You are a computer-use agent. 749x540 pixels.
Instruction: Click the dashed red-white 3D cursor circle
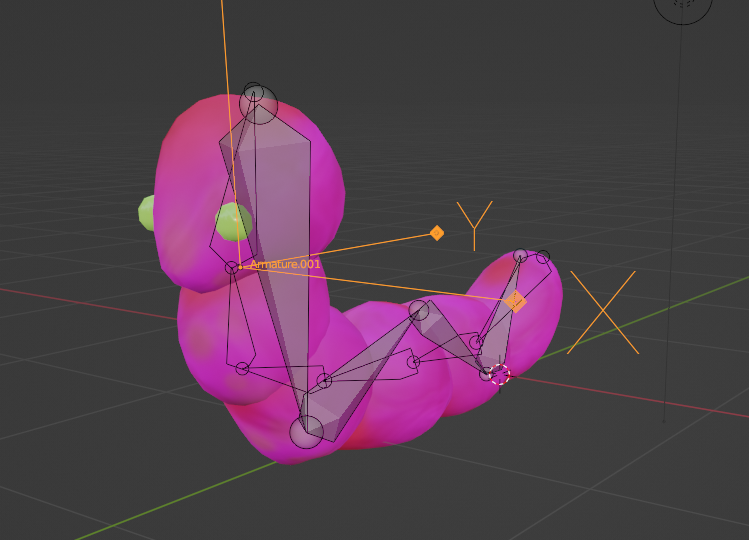[500, 375]
